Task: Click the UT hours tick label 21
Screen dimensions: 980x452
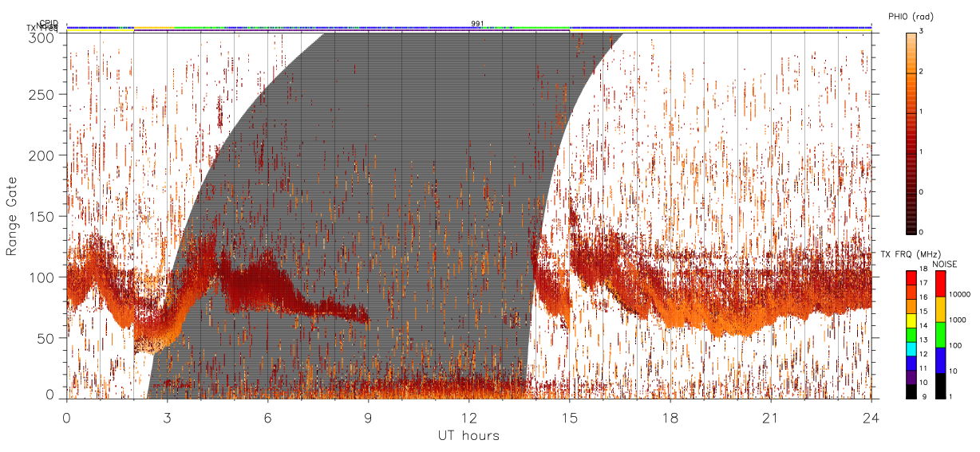Action: pos(770,418)
